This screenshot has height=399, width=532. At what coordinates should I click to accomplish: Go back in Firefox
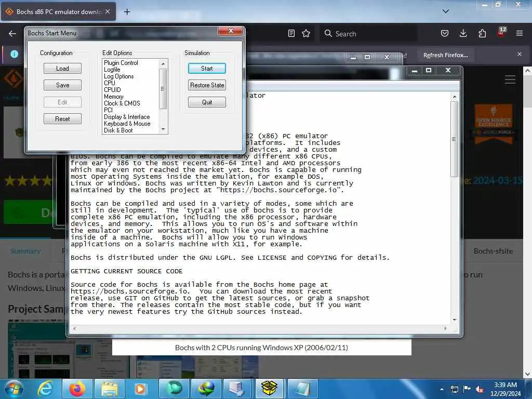[x=12, y=34]
